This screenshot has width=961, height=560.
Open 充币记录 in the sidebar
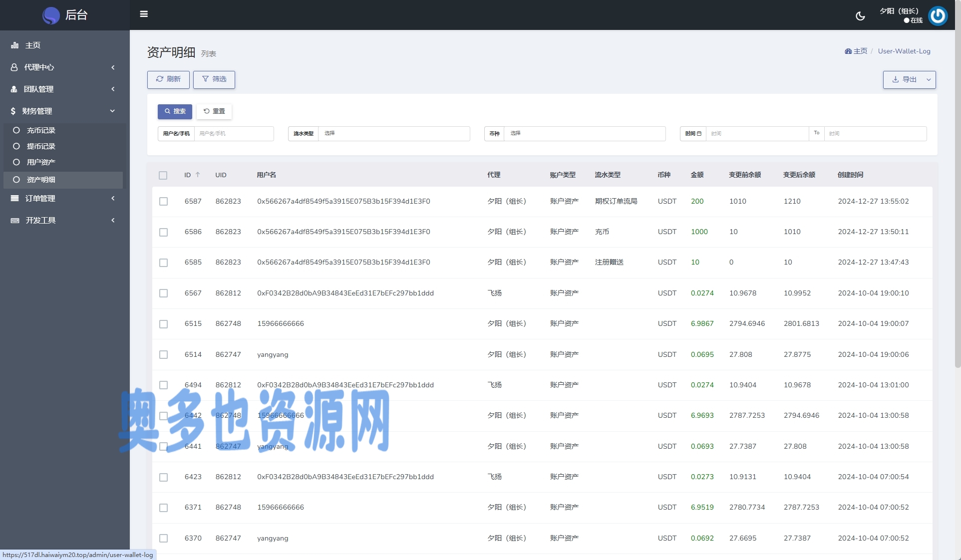[41, 130]
